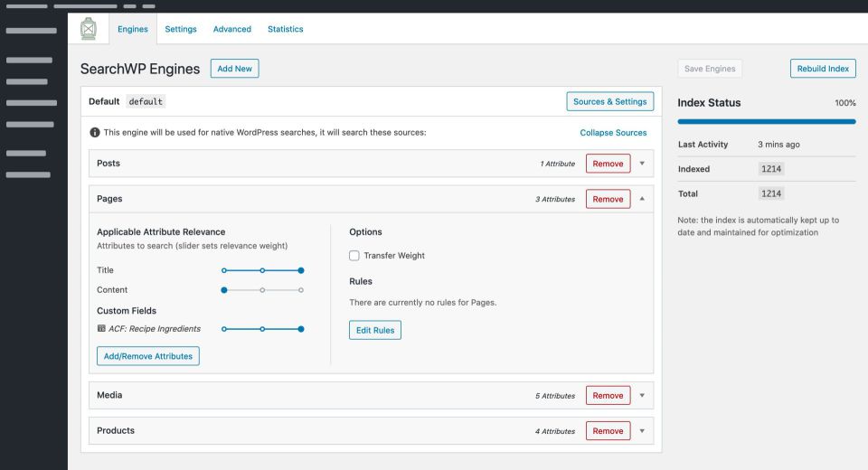Click Edit Rules for Pages
Screen dimensions: 868x470
pyautogui.click(x=374, y=331)
